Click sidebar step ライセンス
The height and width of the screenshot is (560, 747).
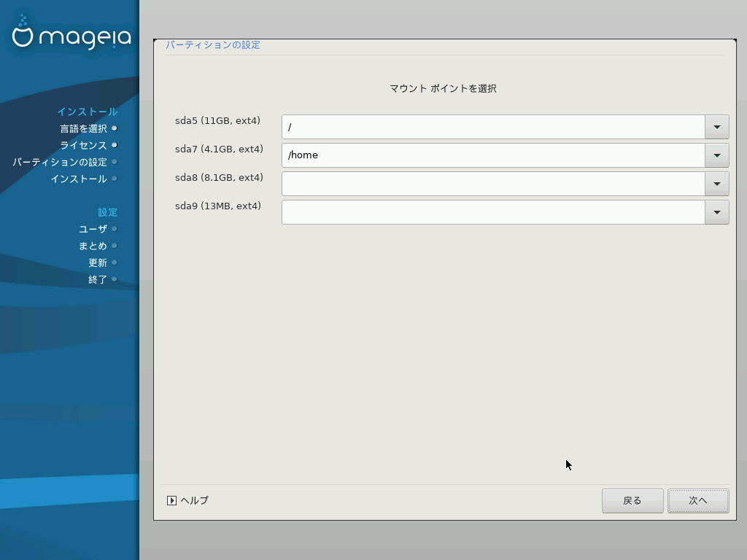click(x=83, y=145)
